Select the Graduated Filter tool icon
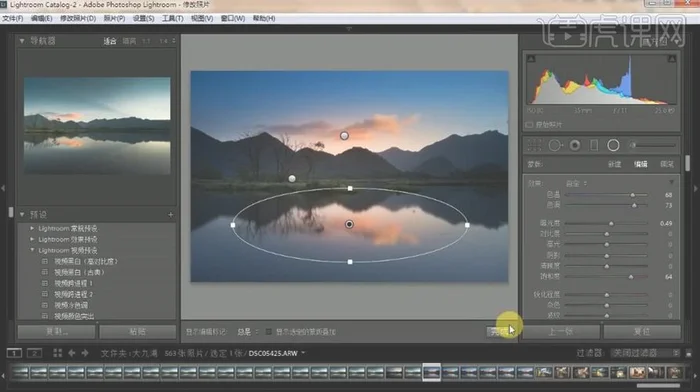The image size is (700, 392). (x=594, y=145)
